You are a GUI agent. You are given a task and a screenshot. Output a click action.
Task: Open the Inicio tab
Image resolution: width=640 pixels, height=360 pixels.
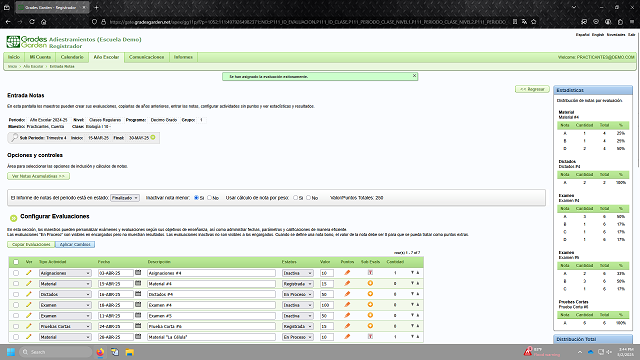[x=14, y=57]
